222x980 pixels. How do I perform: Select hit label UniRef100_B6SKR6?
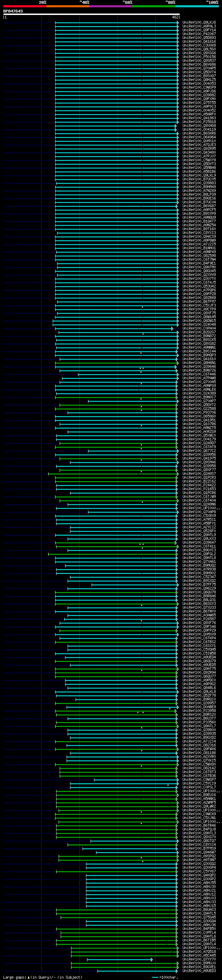[199, 133]
